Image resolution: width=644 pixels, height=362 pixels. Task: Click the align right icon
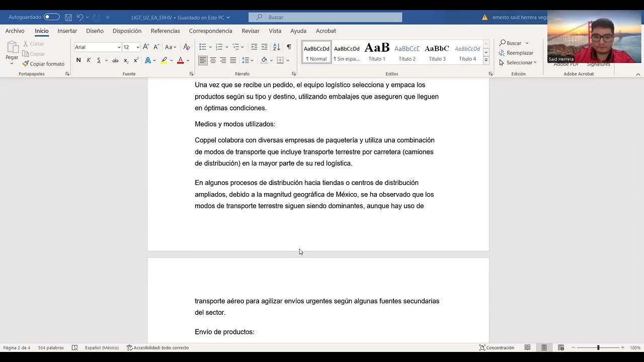(x=223, y=60)
